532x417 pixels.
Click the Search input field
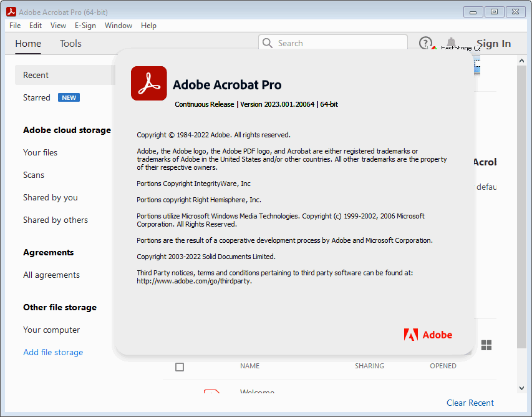click(x=333, y=43)
